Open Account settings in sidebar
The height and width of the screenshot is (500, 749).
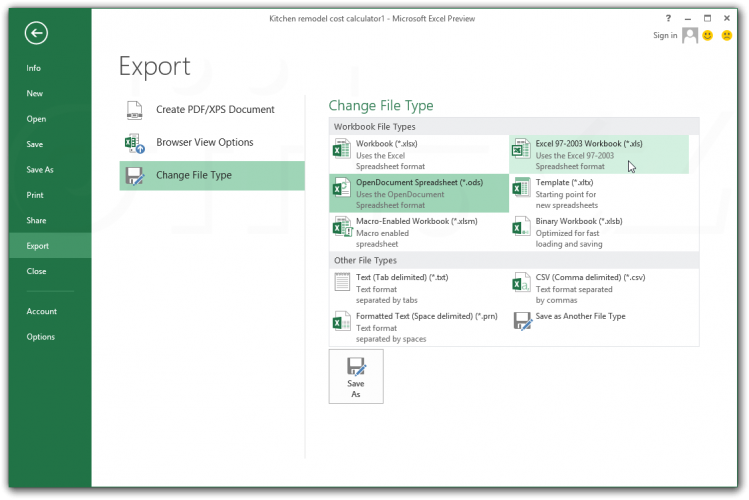(42, 311)
